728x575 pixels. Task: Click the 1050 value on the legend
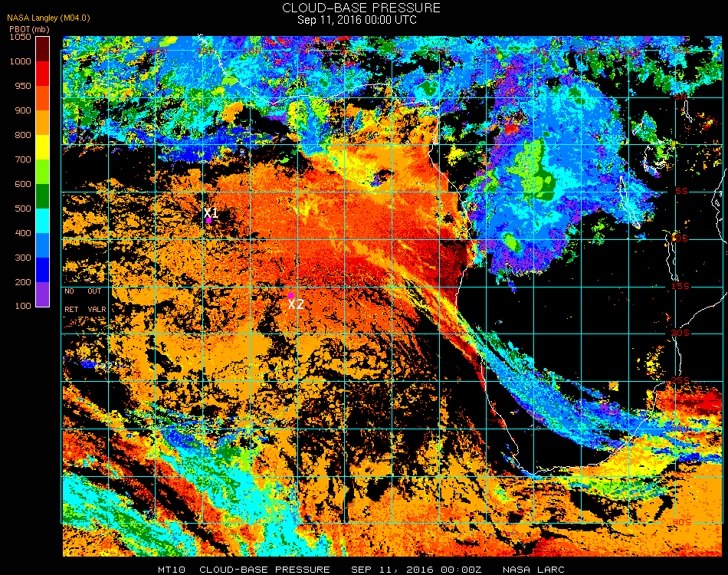pos(21,37)
